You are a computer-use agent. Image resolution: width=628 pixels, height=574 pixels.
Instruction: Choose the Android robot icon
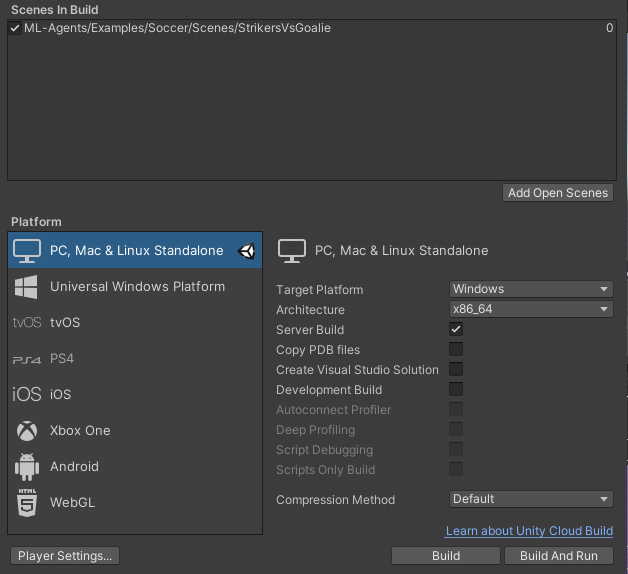tap(27, 467)
